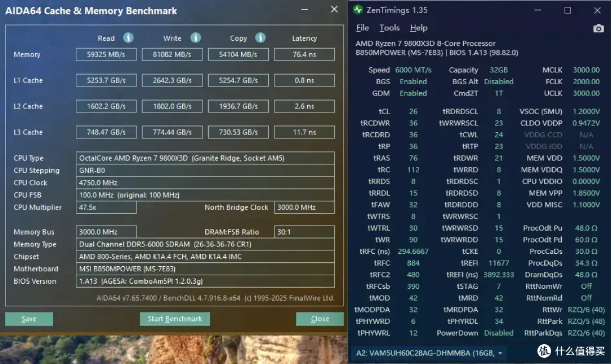
Task: Select Memory Copy value 54104 MB/s
Action: pos(238,54)
